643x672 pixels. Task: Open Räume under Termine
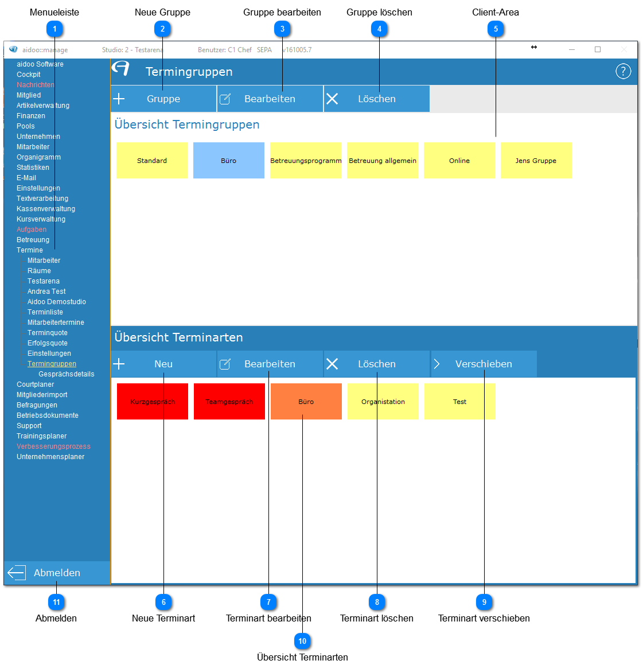pyautogui.click(x=39, y=271)
